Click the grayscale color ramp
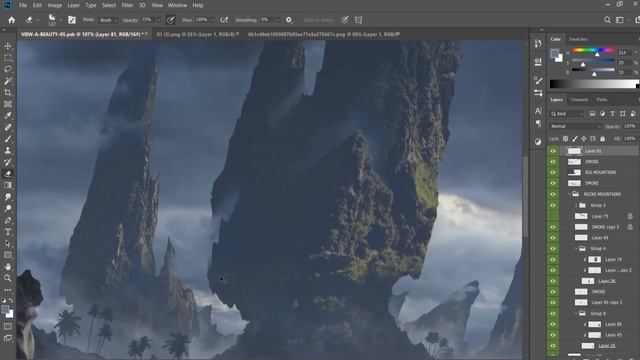Screen dimensions: 640x360 point(594,84)
